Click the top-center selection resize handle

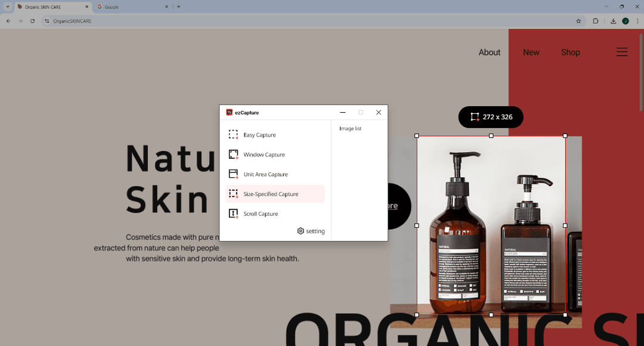(491, 136)
